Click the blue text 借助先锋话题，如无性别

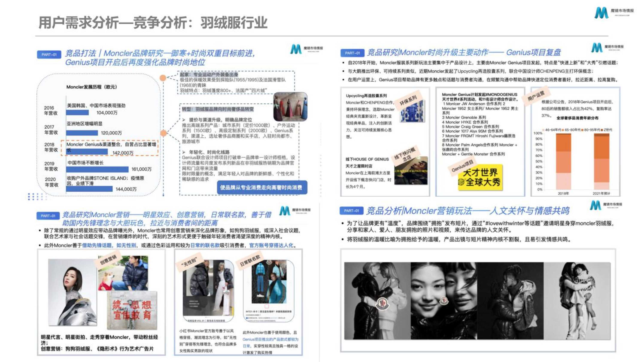point(109,245)
